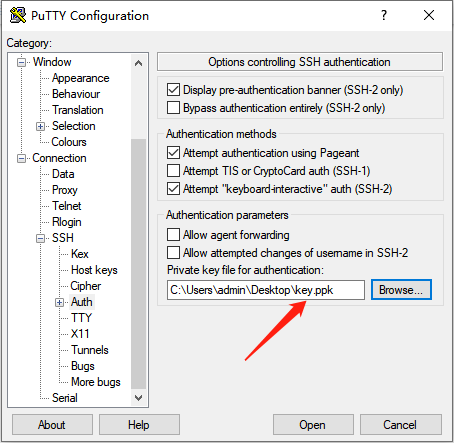Click the Browse button for key file

(x=401, y=290)
